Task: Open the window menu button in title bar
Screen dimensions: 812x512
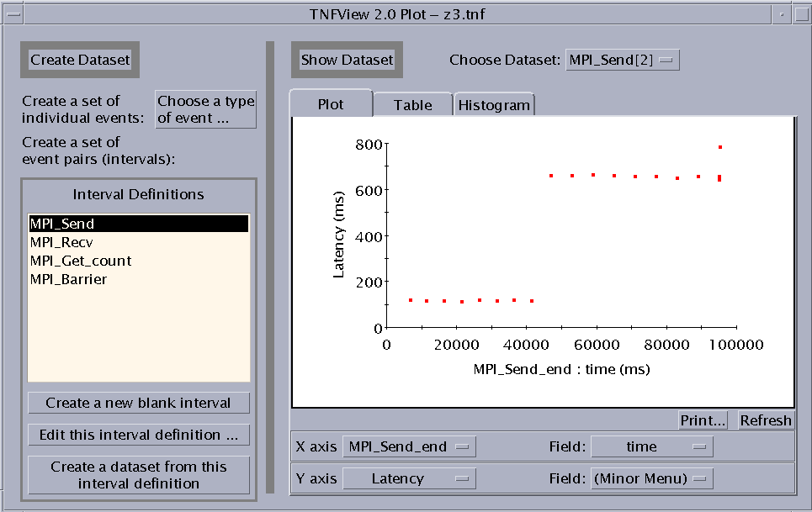Action: (x=13, y=14)
